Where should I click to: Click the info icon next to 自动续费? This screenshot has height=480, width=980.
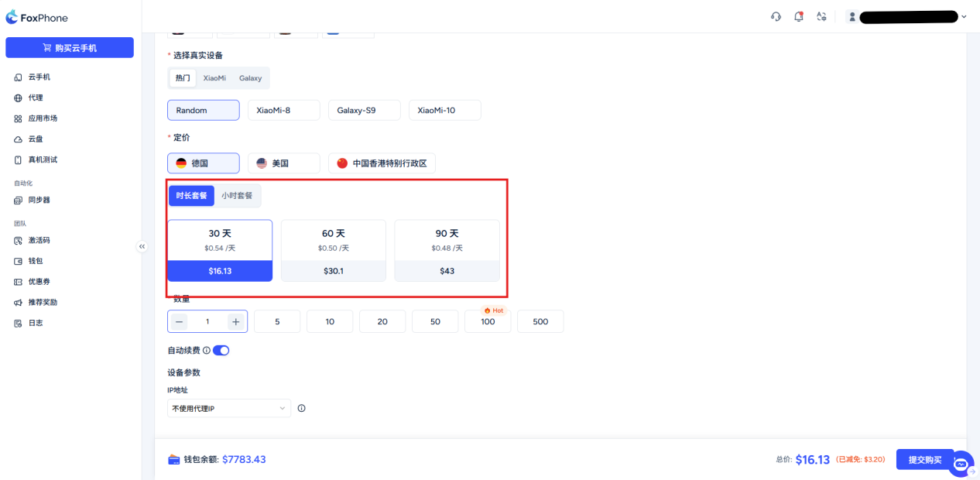pos(207,351)
